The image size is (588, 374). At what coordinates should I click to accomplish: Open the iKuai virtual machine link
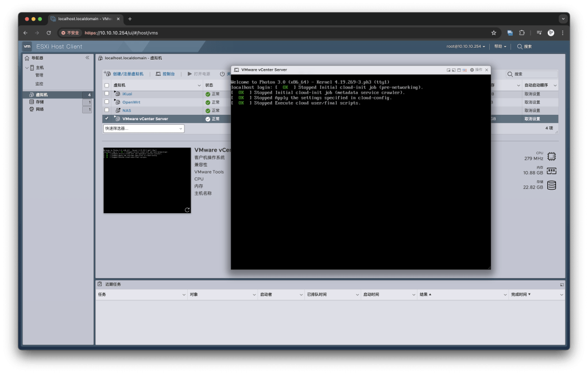click(x=127, y=94)
